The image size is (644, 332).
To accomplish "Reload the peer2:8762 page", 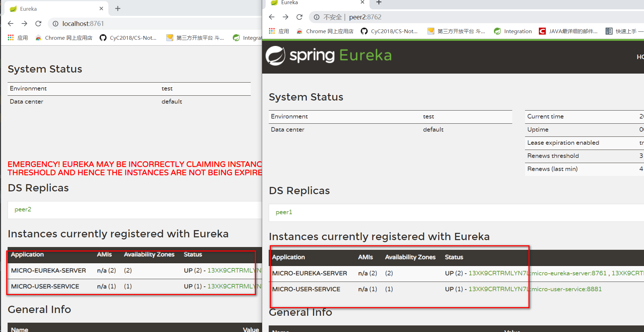I will [x=300, y=17].
